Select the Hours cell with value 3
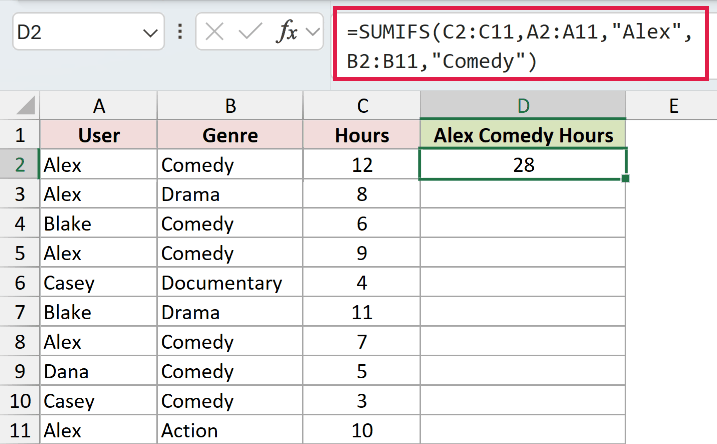This screenshot has width=717, height=444. 362,401
